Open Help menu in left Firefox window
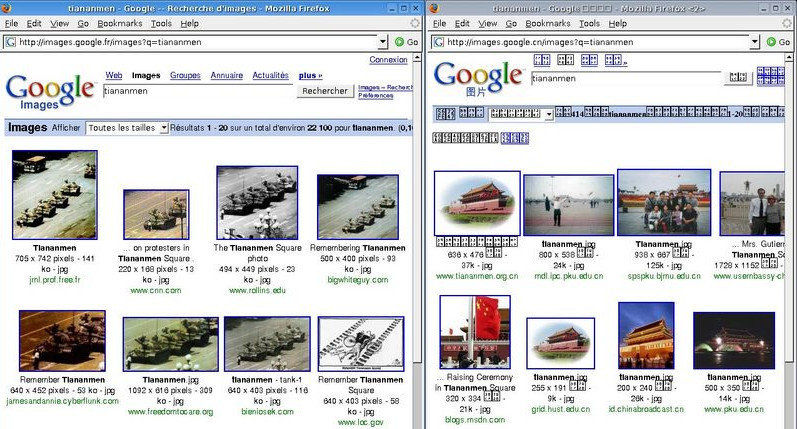797x429 pixels. [x=190, y=23]
